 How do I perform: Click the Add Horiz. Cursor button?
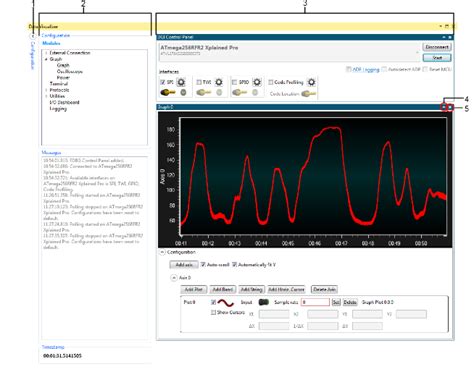click(286, 289)
